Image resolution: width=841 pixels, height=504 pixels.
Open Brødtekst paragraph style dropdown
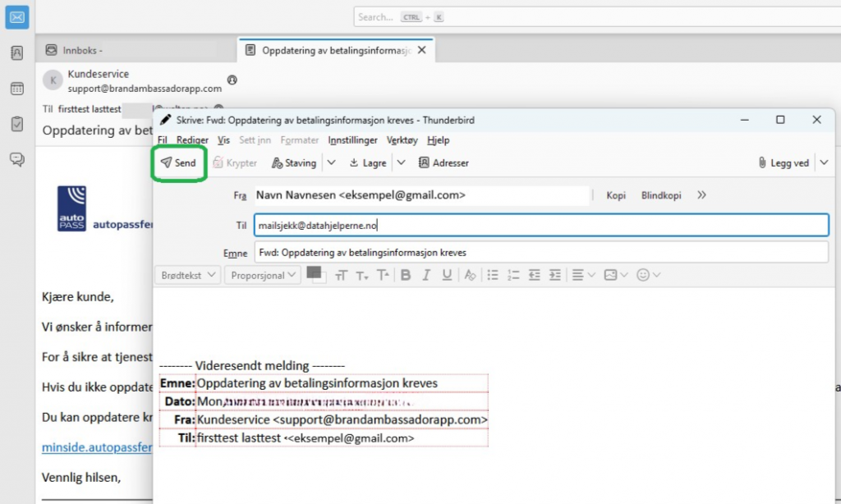[188, 275]
